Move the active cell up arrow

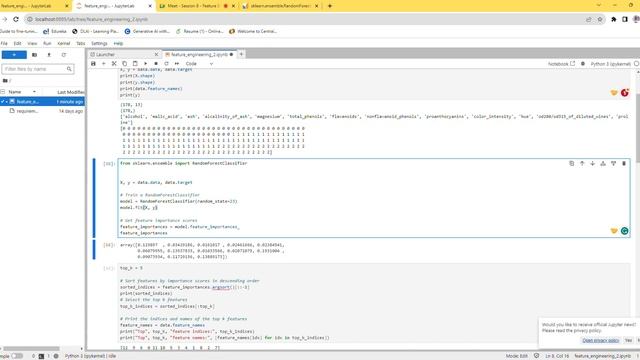point(582,163)
